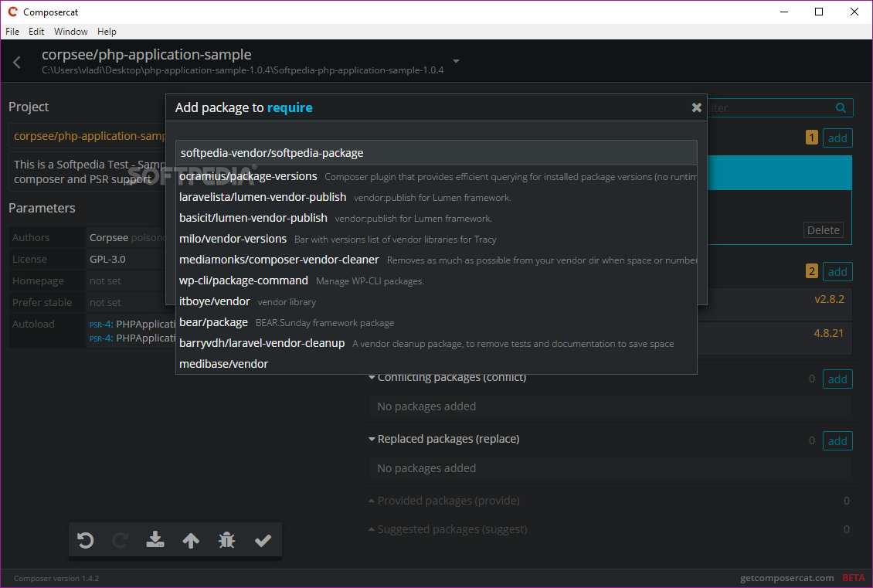Select itboye/vendor suggestion

pyautogui.click(x=436, y=301)
